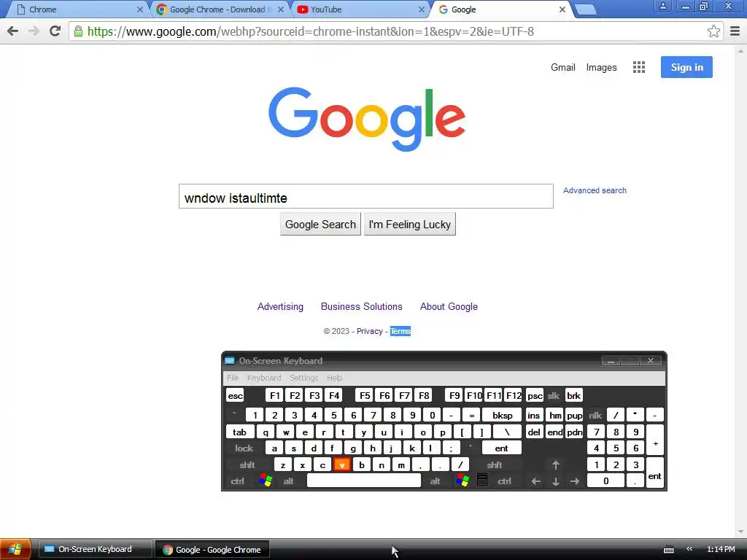The width and height of the screenshot is (747, 560).
Task: Open the Chrome user profile icon
Action: [x=662, y=6]
